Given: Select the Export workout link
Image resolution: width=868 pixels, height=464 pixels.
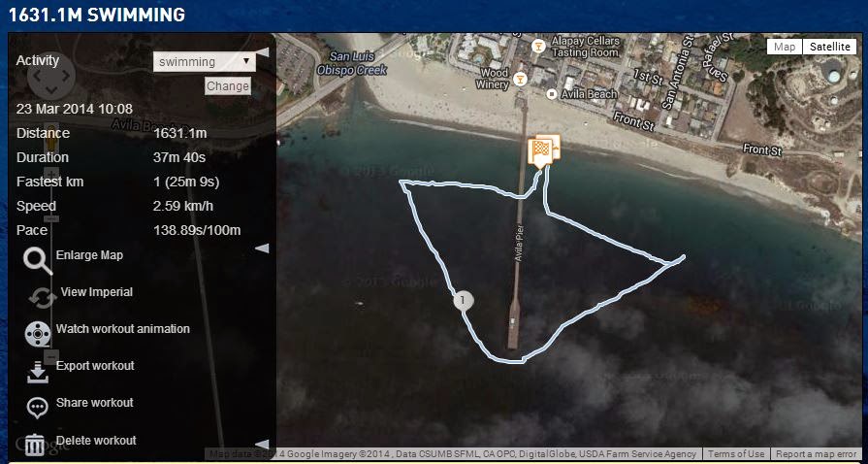Looking at the screenshot, I should (95, 366).
